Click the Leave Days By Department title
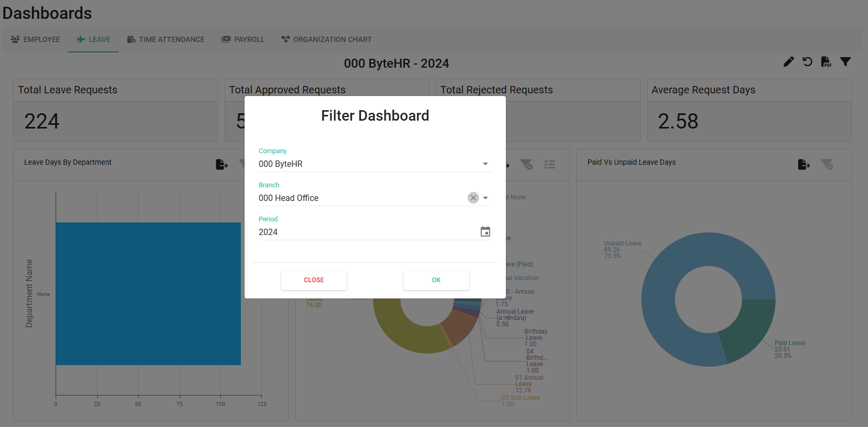Screen dimensions: 868x427 coord(68,162)
